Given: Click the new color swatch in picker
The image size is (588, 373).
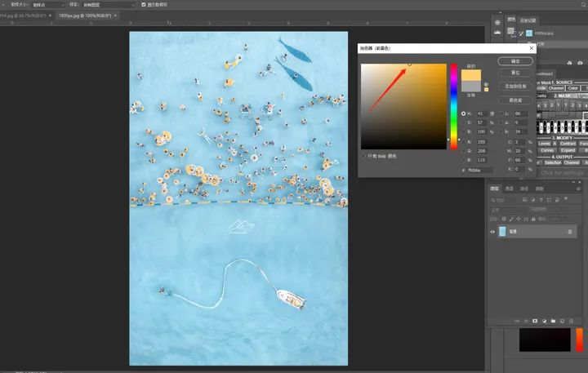Looking at the screenshot, I should (471, 75).
